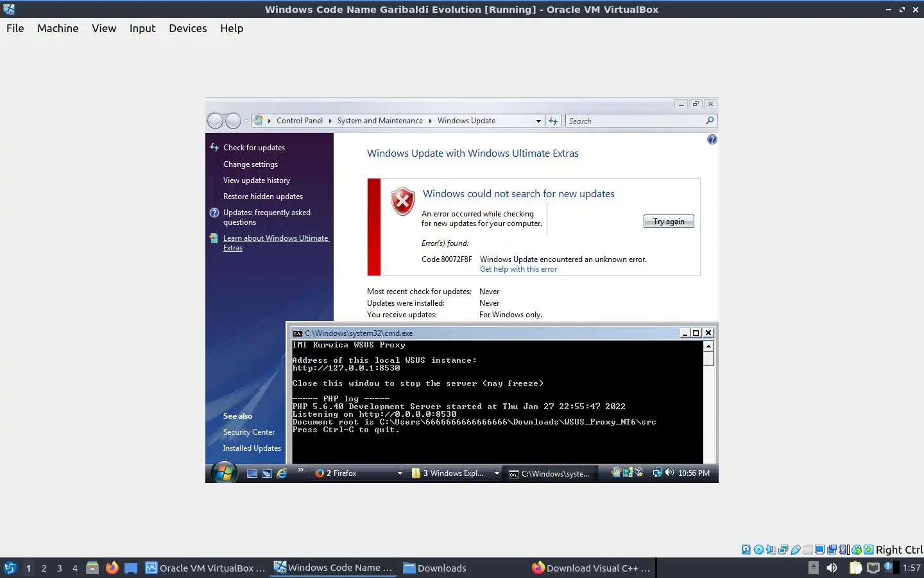The image size is (924, 578).
Task: Click VirtualBox recording status icon
Action: (832, 550)
